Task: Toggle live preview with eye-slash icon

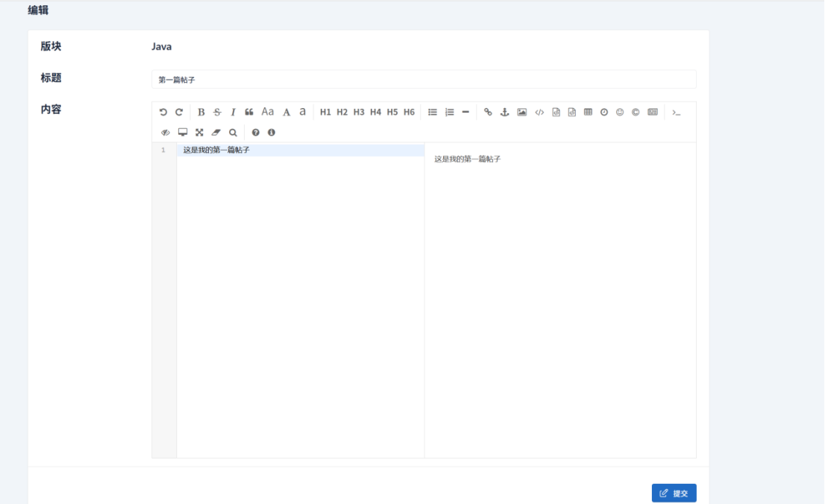Action: tap(165, 133)
